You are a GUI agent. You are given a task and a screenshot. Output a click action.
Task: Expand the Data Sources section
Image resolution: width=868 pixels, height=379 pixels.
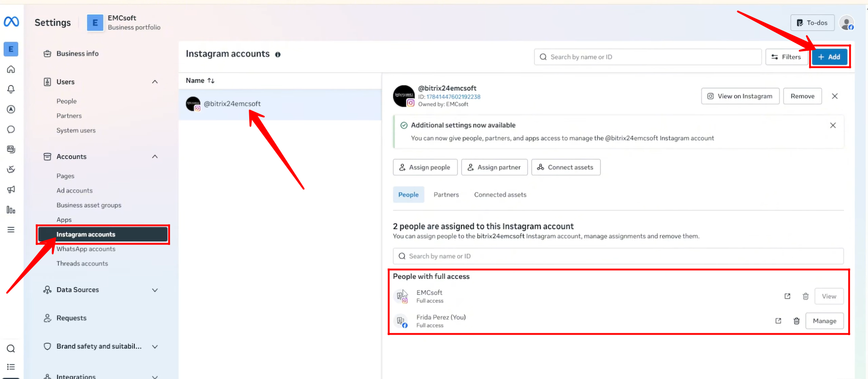155,290
